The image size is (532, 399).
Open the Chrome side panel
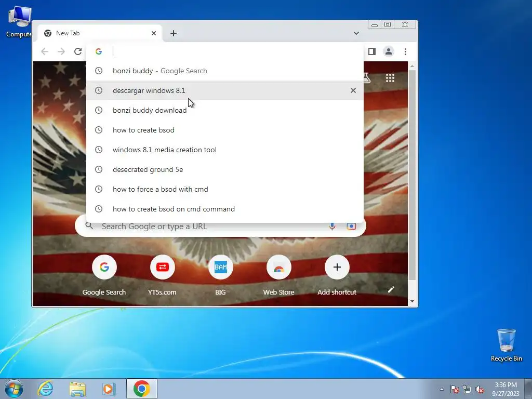372,51
